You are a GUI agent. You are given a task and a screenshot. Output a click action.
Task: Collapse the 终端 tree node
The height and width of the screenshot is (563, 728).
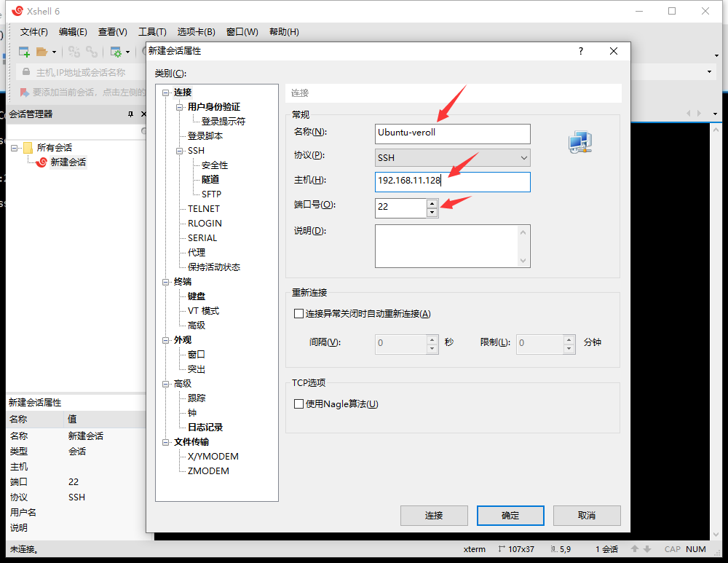[165, 282]
